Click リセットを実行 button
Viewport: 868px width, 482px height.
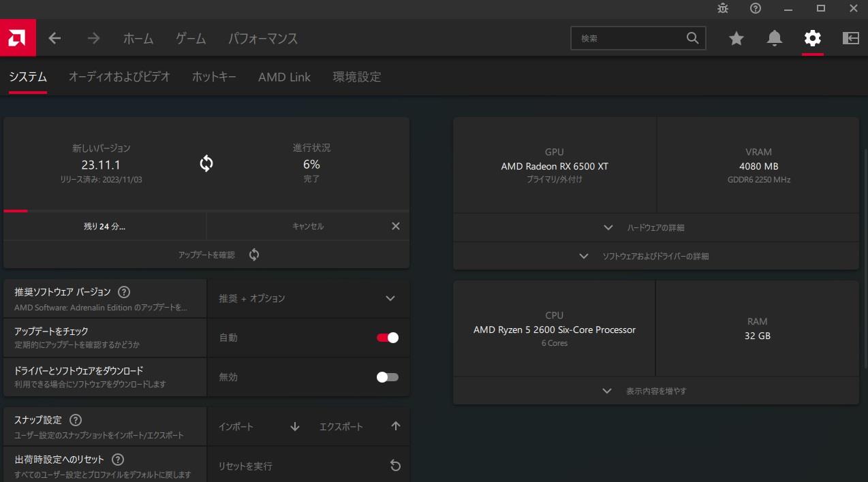pos(308,466)
